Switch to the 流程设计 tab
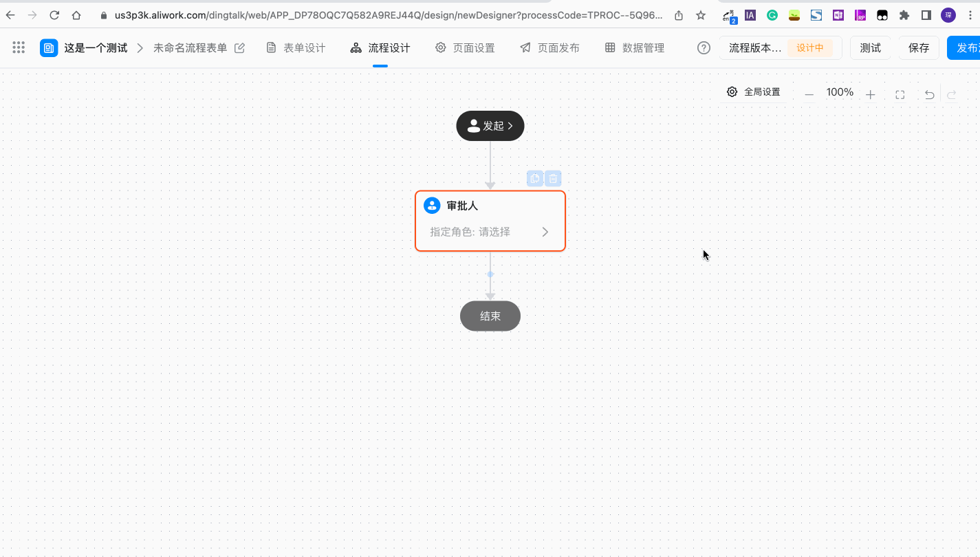 pos(380,48)
